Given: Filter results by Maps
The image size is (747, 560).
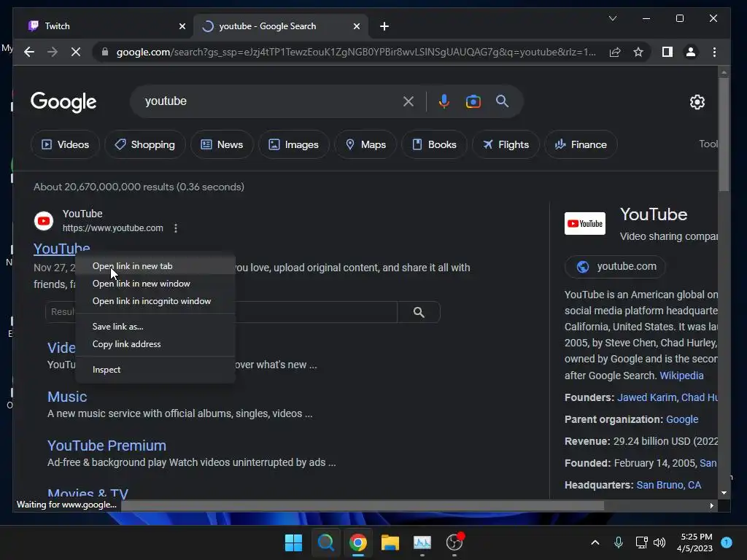Looking at the screenshot, I should click(x=365, y=144).
